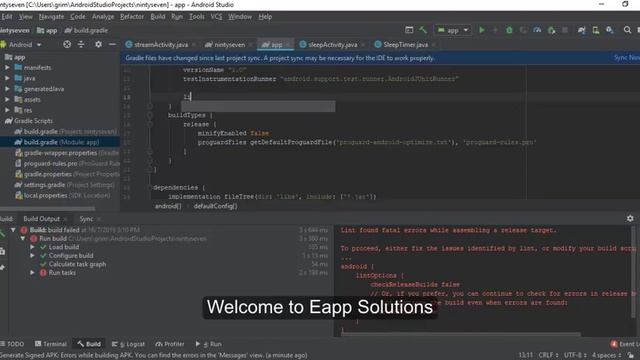Click the Make Project hammer icon
Viewport: 640px width, 360px height.
click(x=423, y=30)
